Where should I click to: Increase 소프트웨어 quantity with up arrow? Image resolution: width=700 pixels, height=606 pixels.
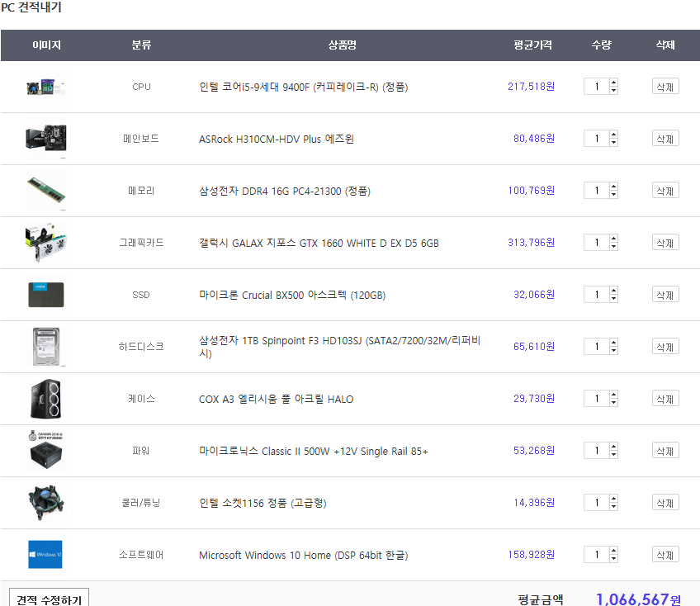tap(614, 551)
